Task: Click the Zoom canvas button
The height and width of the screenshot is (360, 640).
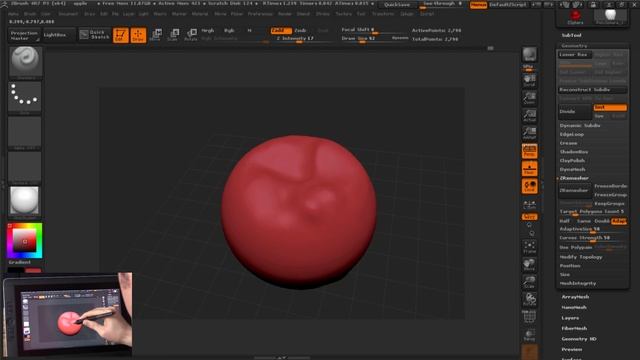Action: click(529, 98)
